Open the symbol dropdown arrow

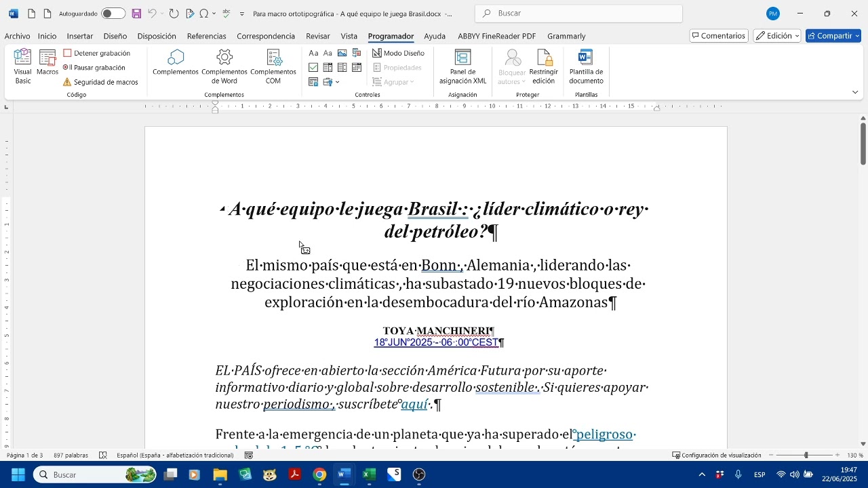pyautogui.click(x=214, y=14)
